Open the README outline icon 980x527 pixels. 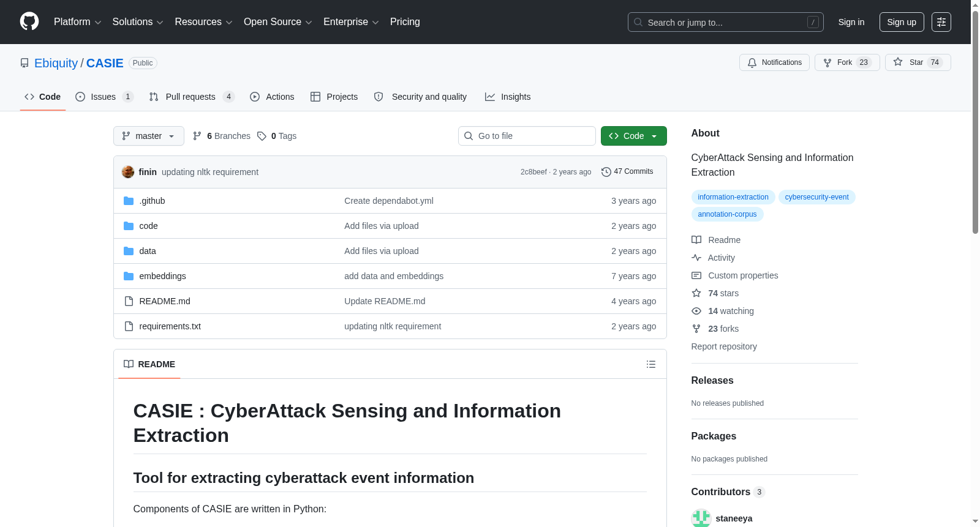point(651,364)
